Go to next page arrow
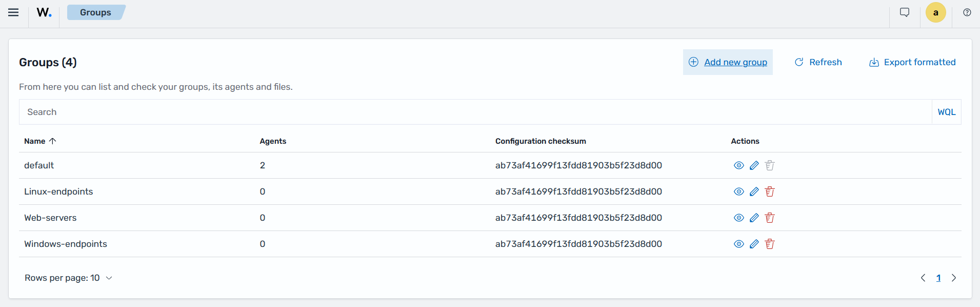The height and width of the screenshot is (307, 980). tap(954, 278)
